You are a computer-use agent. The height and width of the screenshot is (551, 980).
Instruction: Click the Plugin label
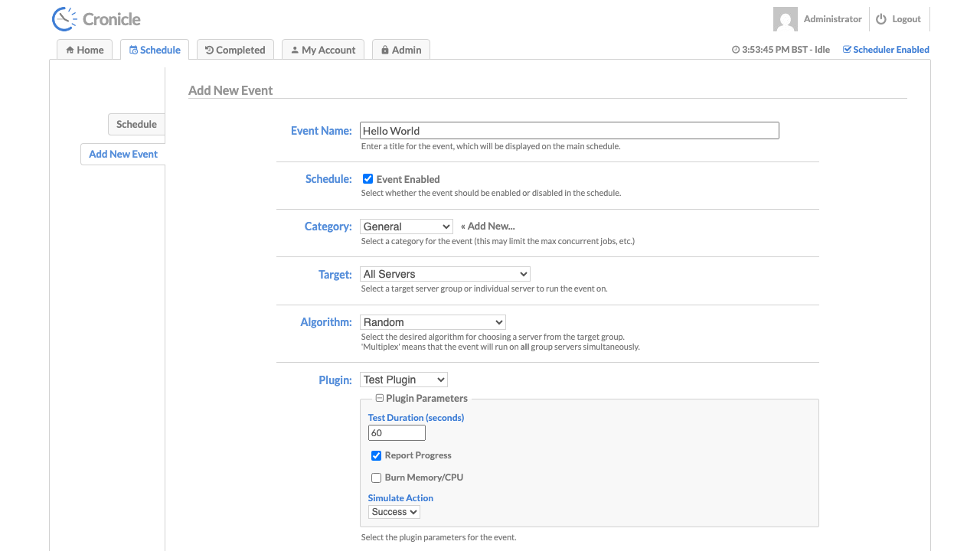click(335, 380)
